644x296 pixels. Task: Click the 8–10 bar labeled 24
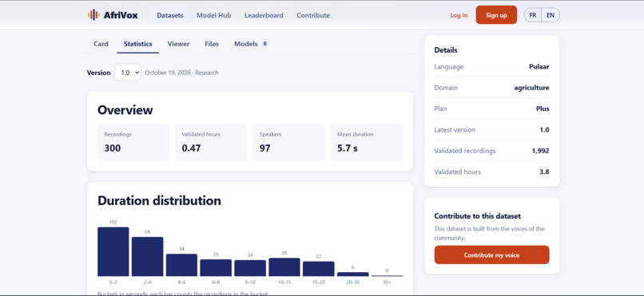[250, 268]
